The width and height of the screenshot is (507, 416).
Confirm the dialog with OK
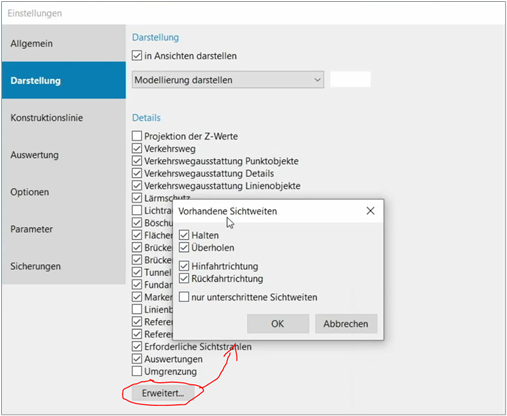(278, 324)
